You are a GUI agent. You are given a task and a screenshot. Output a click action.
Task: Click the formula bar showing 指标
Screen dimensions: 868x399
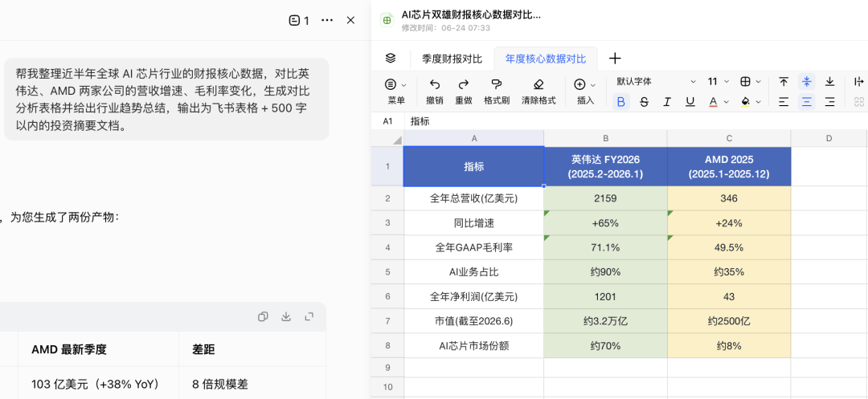637,121
